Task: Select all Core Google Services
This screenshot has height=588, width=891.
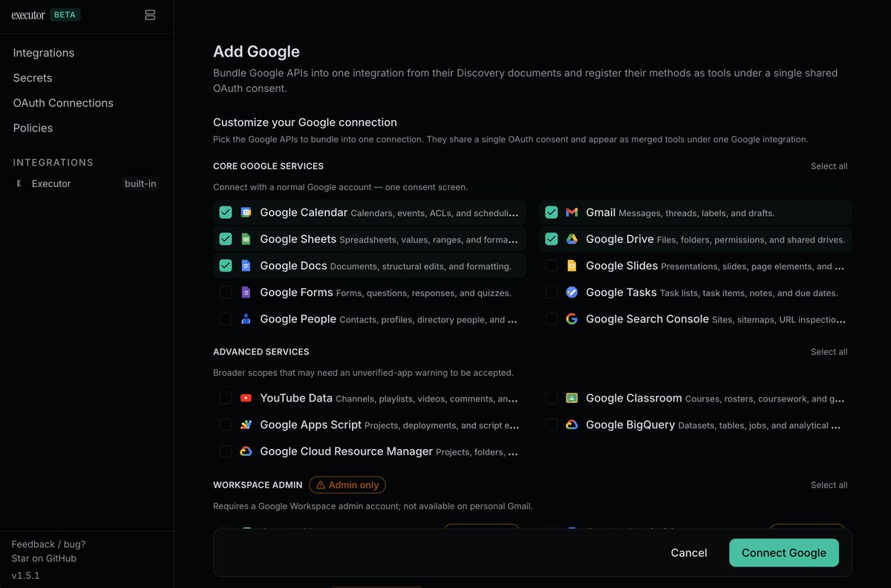Action: [829, 166]
